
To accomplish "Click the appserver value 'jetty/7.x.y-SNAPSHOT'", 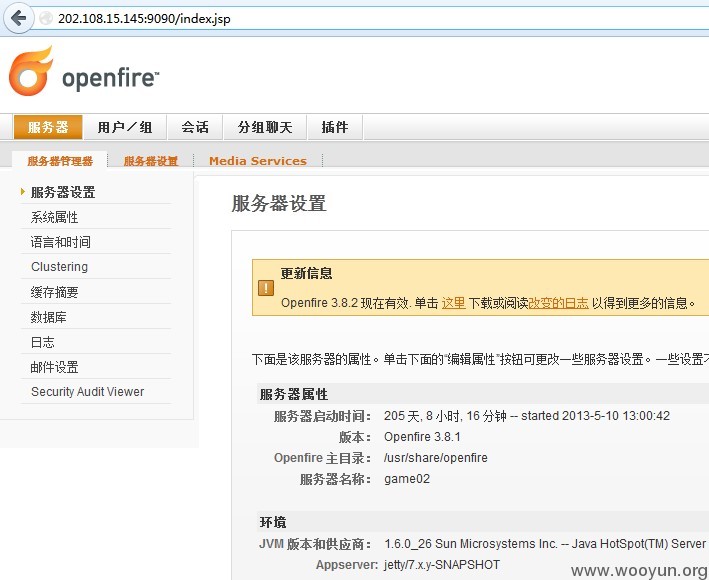I will click(x=442, y=565).
